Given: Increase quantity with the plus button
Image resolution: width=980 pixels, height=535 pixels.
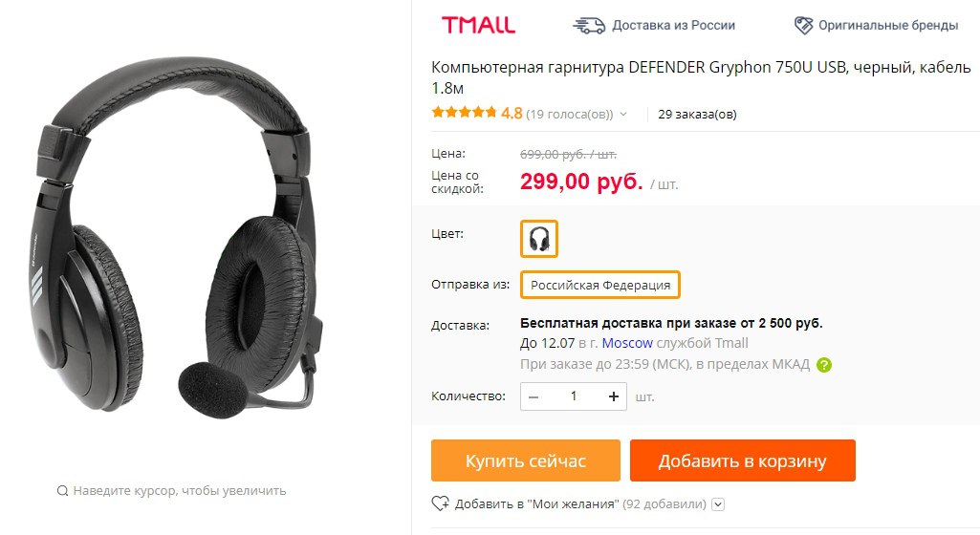Looking at the screenshot, I should (614, 396).
